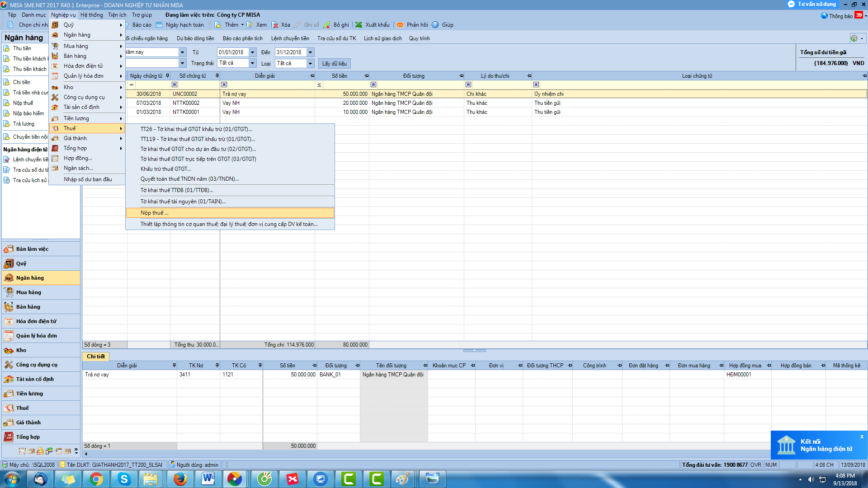Open the Hệ thống menu

[x=92, y=15]
